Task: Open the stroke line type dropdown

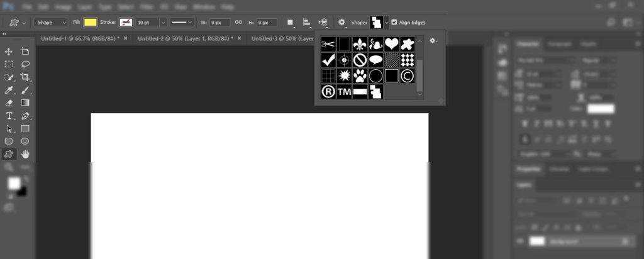Action: tap(182, 23)
